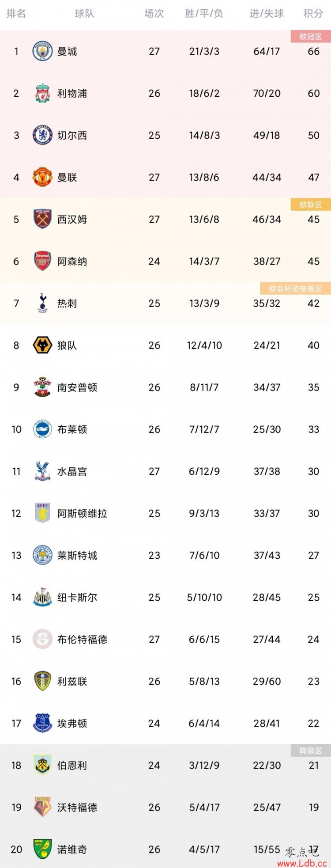The image size is (331, 868).
Task: Click the Wolves wolf-head logo
Action: tap(43, 345)
